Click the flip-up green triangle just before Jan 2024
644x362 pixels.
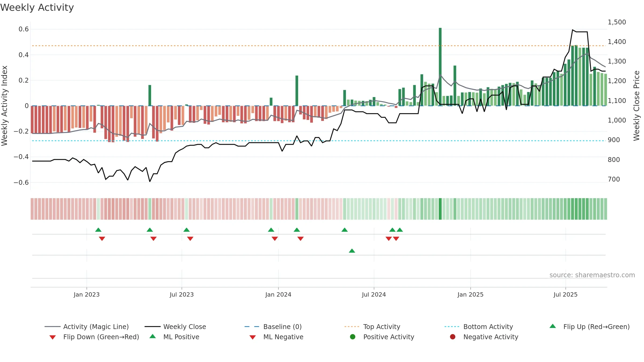click(271, 230)
